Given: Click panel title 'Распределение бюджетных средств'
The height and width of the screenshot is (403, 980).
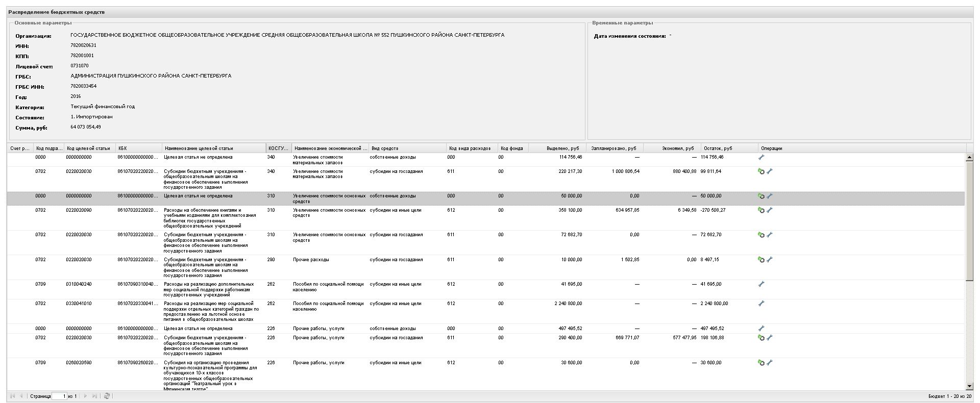Looking at the screenshot, I should (57, 12).
